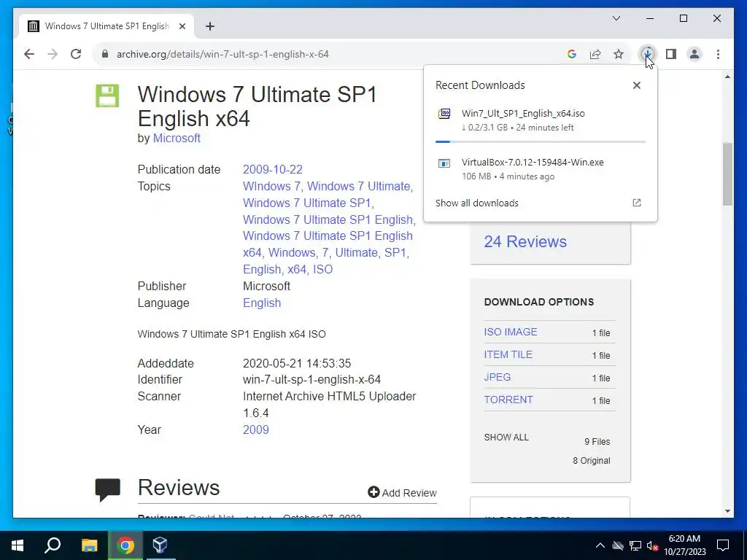Go back to previous page arrow
747x560 pixels.
coord(29,54)
